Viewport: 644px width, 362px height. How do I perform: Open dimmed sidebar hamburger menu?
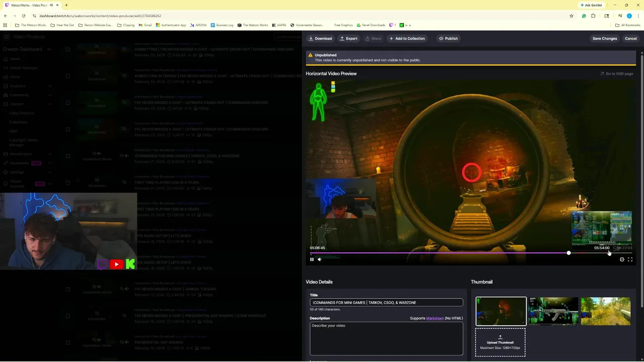coord(6,37)
